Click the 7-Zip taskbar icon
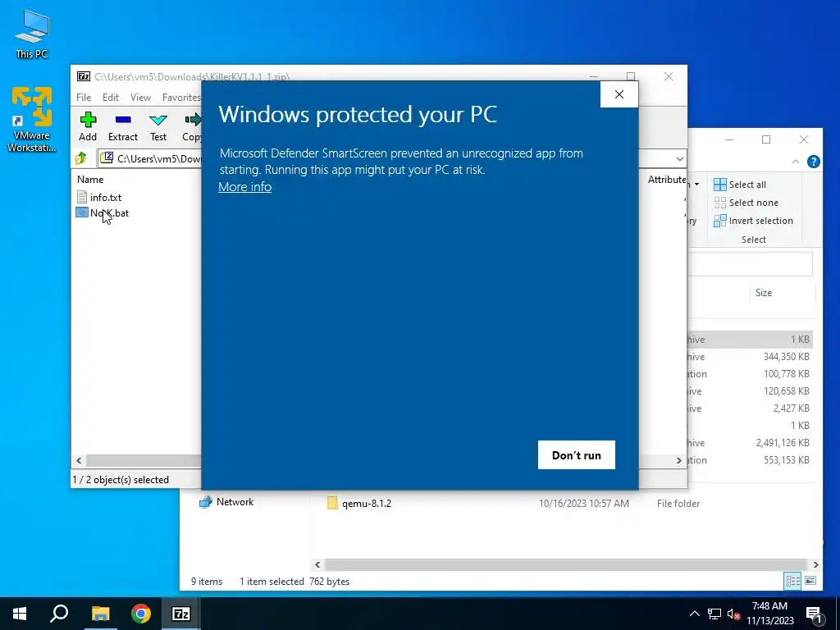840x630 pixels. point(181,614)
